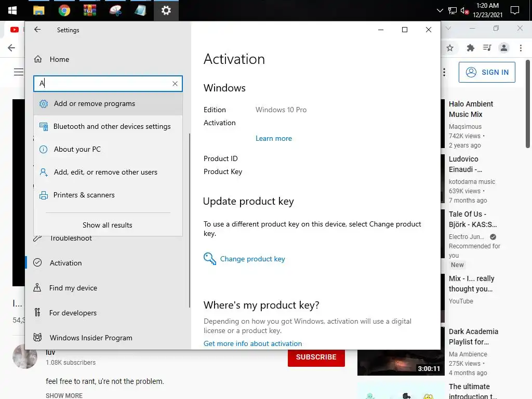Open the 'Ludovico Einaudi' recommended video

[x=465, y=164]
